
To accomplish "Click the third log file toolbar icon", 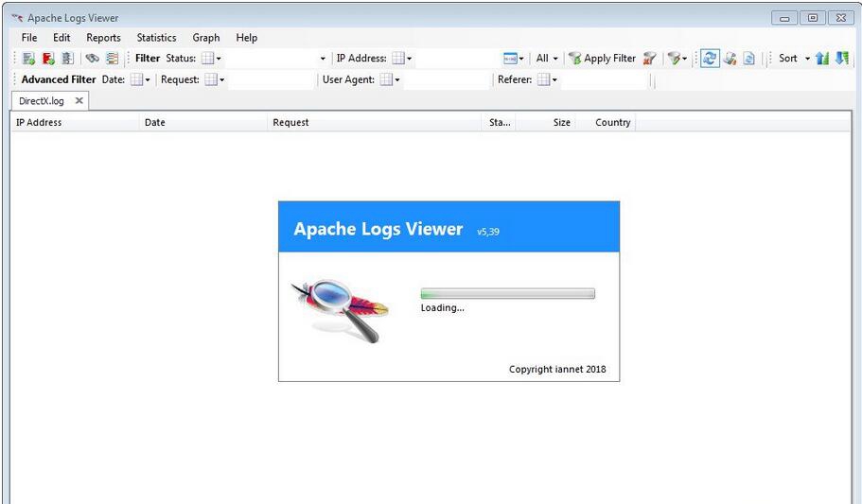I will pyautogui.click(x=67, y=59).
